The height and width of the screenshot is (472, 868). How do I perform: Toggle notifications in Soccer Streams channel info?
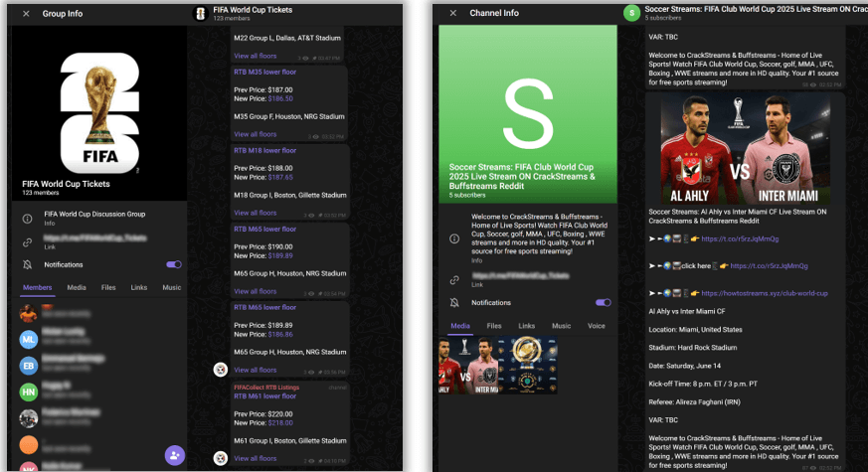603,303
